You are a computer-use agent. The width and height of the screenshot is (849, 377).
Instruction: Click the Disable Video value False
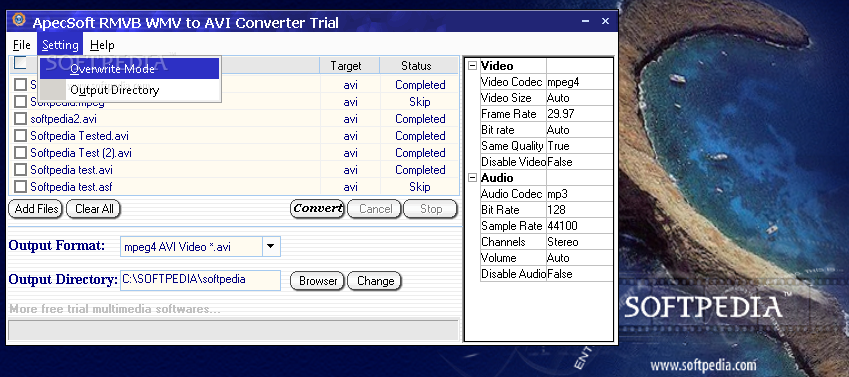tap(579, 162)
